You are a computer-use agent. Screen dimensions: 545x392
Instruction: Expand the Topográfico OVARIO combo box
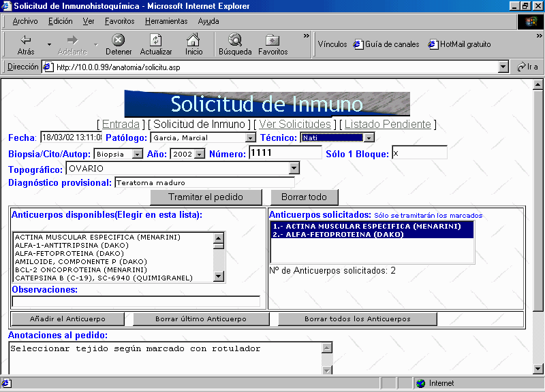294,168
